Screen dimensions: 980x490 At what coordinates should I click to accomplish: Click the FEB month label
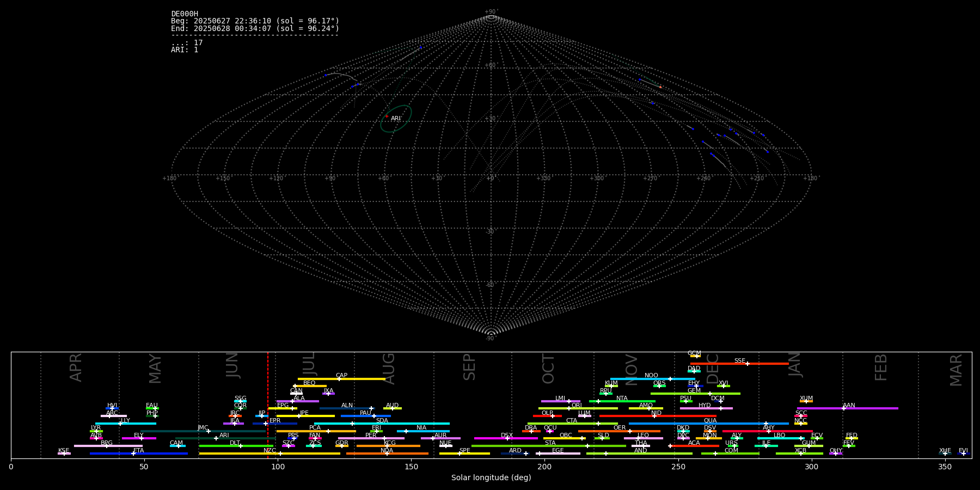click(x=881, y=367)
